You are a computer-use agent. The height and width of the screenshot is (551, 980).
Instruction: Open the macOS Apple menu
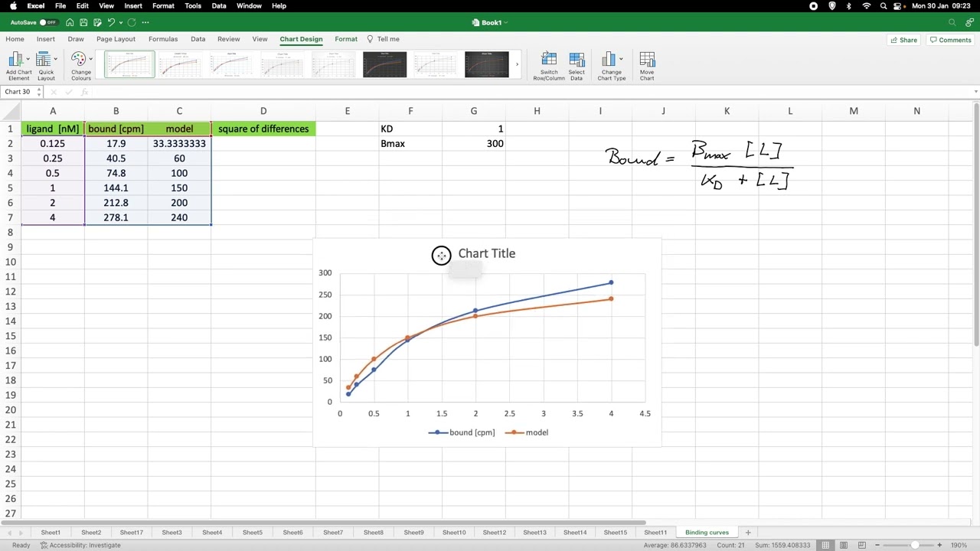click(13, 6)
